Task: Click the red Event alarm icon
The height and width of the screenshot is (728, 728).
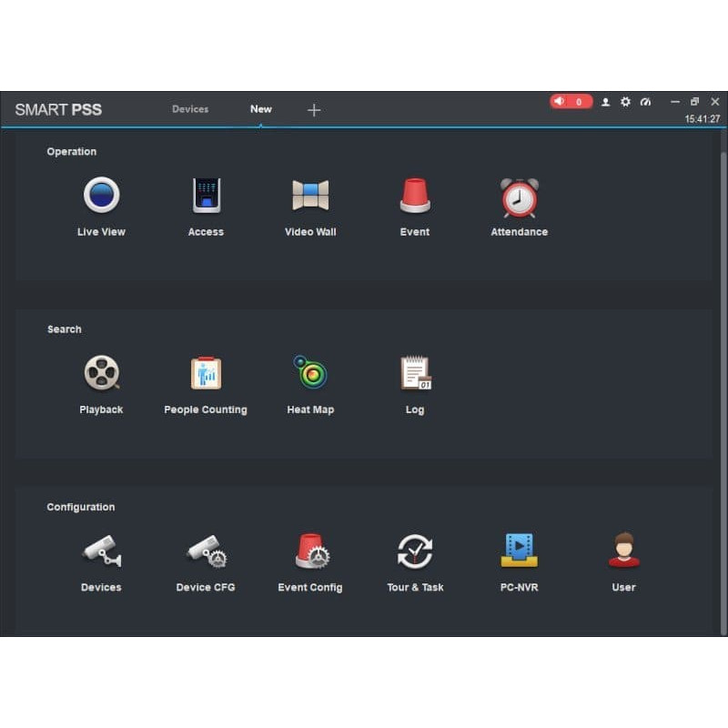Action: pyautogui.click(x=415, y=196)
